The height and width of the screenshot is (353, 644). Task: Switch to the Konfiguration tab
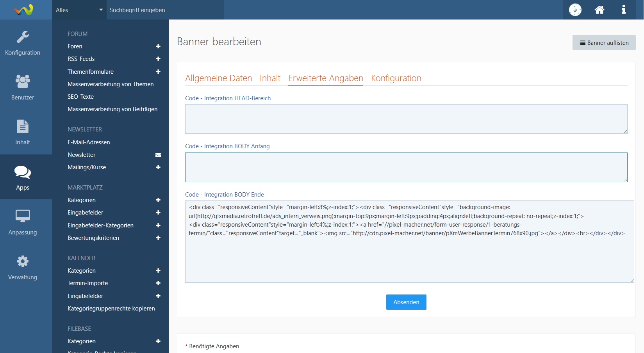tap(396, 78)
